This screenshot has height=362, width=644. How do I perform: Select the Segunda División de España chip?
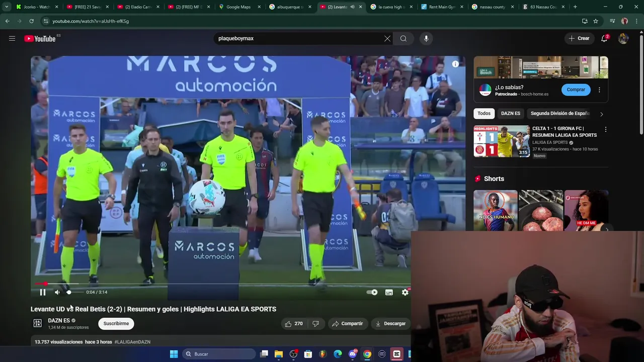pyautogui.click(x=559, y=114)
